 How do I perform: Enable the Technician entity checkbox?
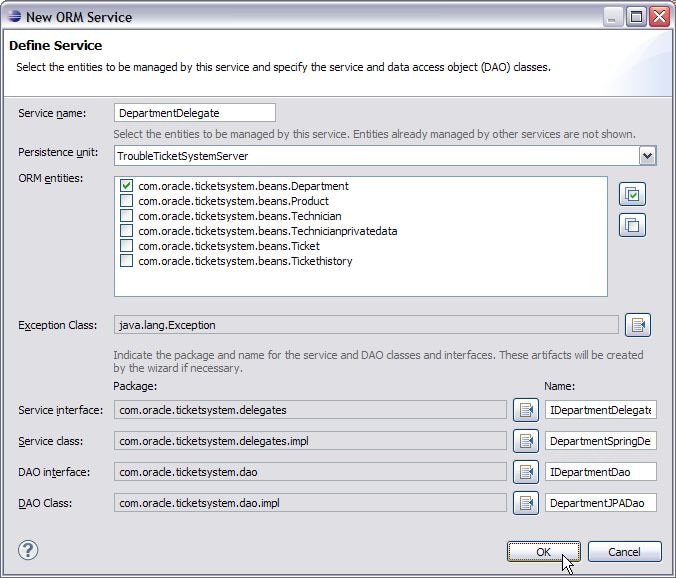(x=127, y=216)
